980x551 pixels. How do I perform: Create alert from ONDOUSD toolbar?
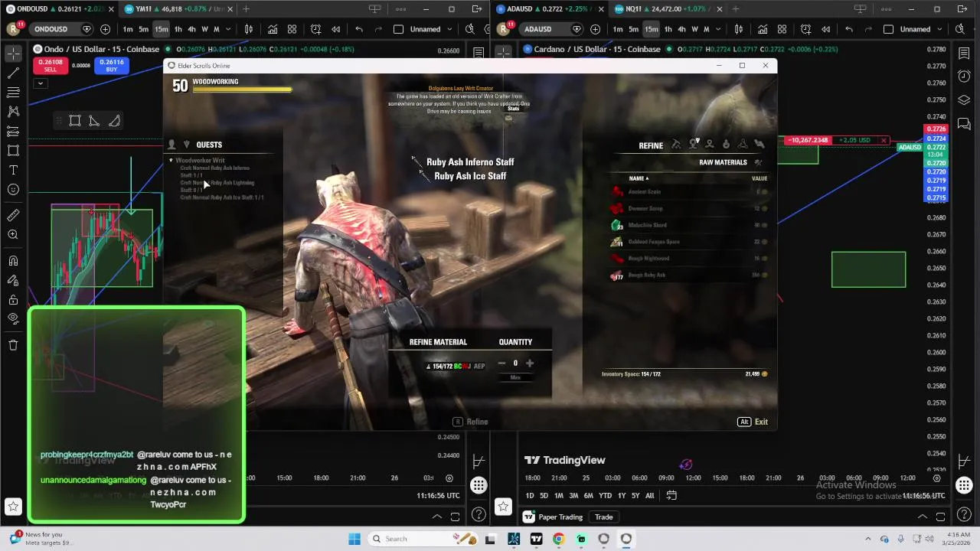click(x=315, y=29)
